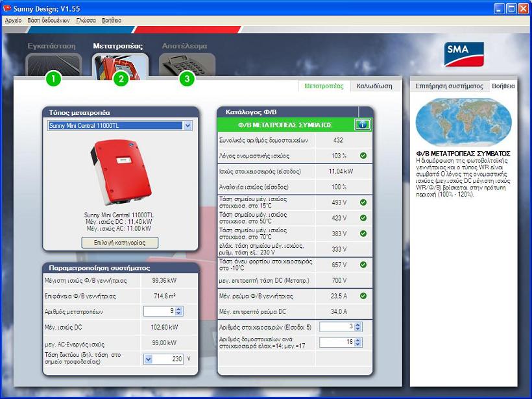532x399 pixels.
Task: Click the string power value 11,04 kW
Action: (x=341, y=171)
